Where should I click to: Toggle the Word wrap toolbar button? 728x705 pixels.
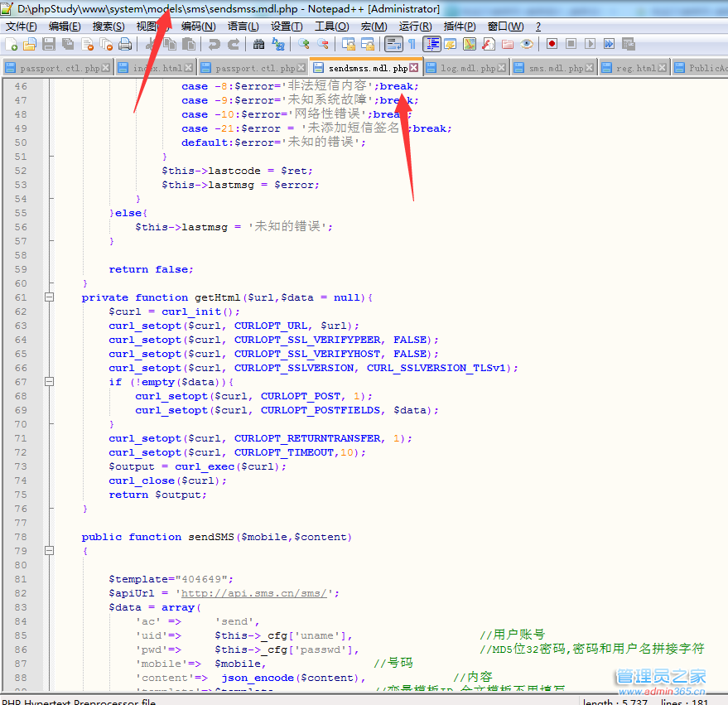pyautogui.click(x=393, y=44)
